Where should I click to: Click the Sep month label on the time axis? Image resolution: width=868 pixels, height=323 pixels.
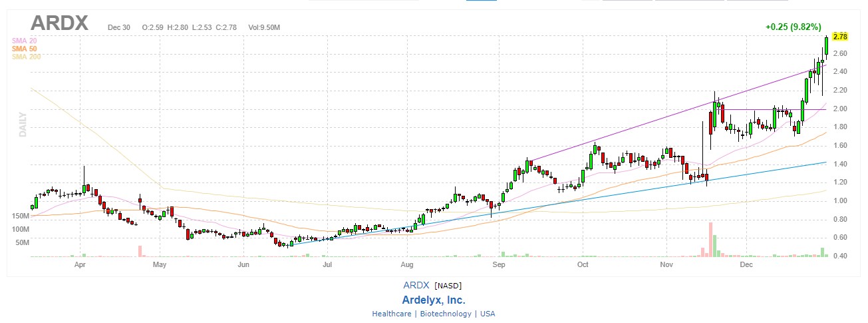click(499, 264)
